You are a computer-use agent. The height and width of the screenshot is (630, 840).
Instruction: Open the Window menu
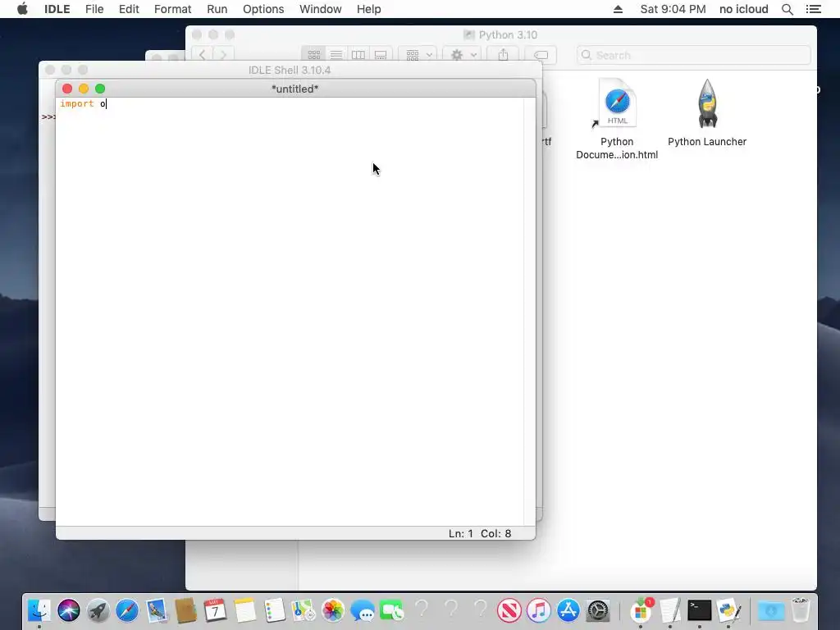click(x=321, y=9)
